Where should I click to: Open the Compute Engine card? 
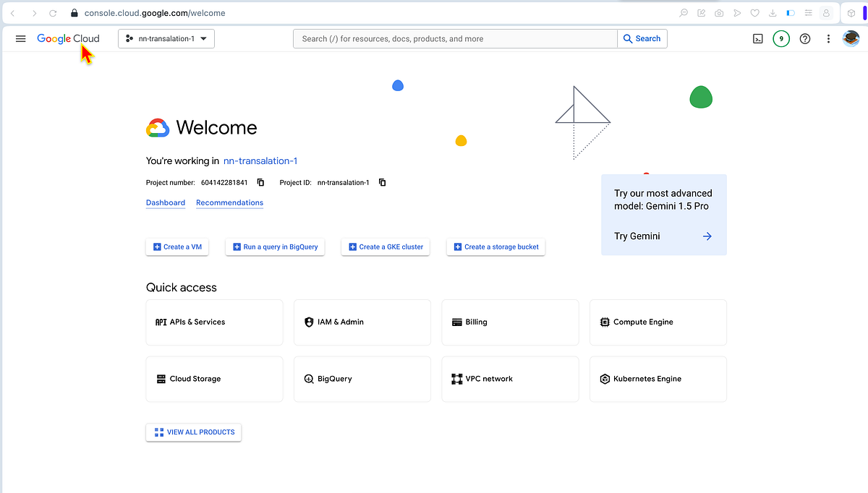[658, 322]
